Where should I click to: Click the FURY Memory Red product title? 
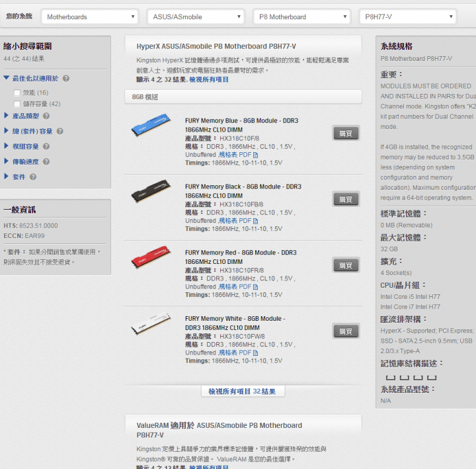coord(241,257)
